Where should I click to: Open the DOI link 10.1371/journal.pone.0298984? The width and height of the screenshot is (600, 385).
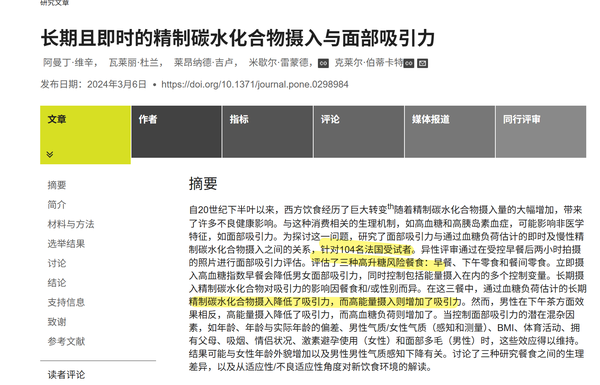(255, 84)
